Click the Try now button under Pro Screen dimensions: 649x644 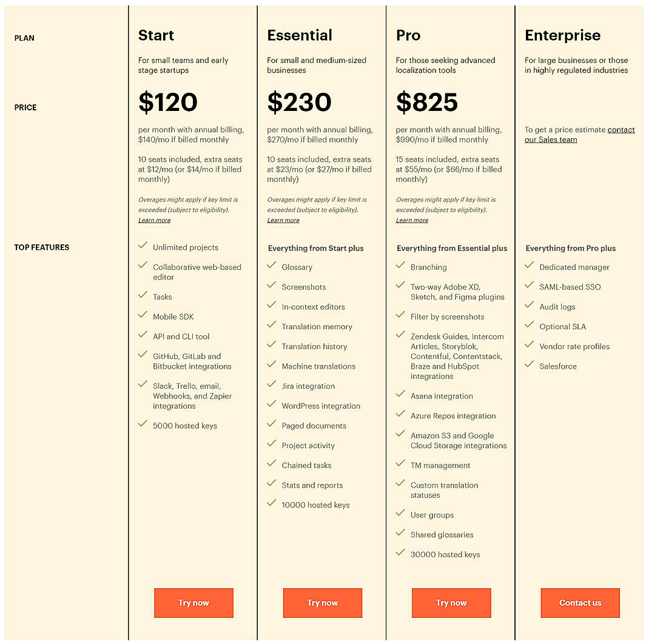point(451,603)
